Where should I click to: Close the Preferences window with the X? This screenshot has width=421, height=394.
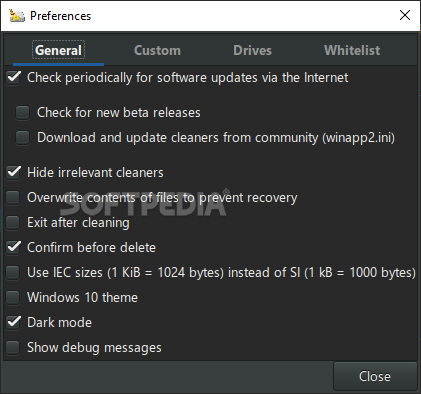(405, 15)
